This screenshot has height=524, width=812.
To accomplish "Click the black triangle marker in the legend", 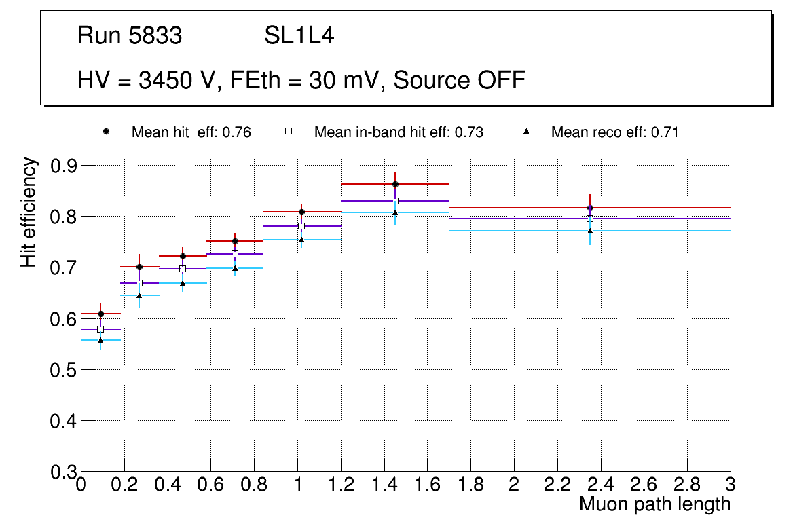I will [x=526, y=132].
